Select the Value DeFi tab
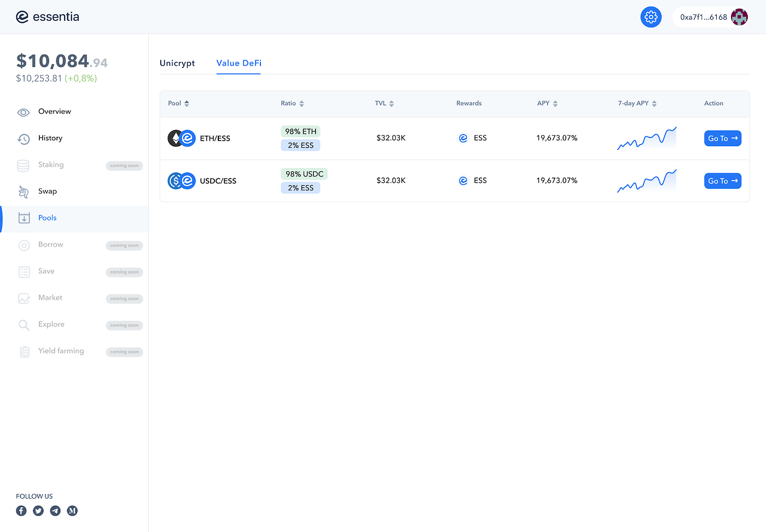The height and width of the screenshot is (532, 766). click(x=239, y=63)
